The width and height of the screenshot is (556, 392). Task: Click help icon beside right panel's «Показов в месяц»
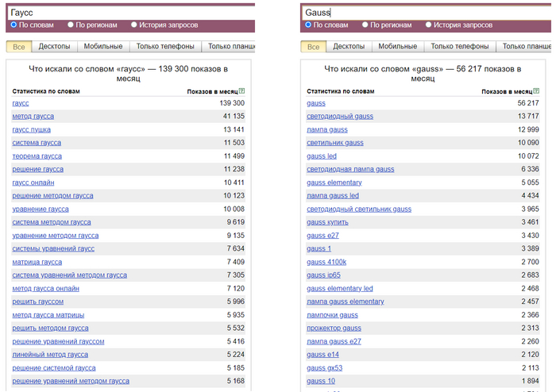coord(535,91)
